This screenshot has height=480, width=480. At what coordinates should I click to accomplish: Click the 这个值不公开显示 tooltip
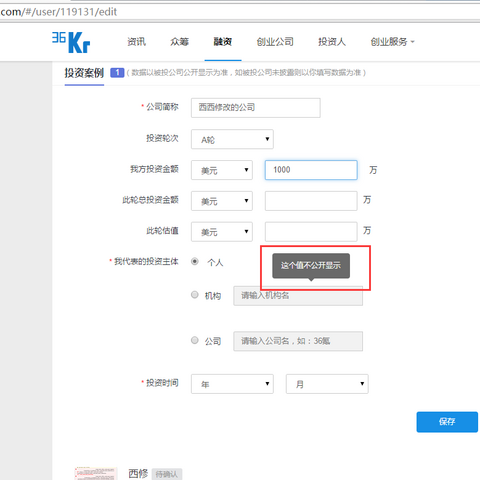(x=311, y=266)
